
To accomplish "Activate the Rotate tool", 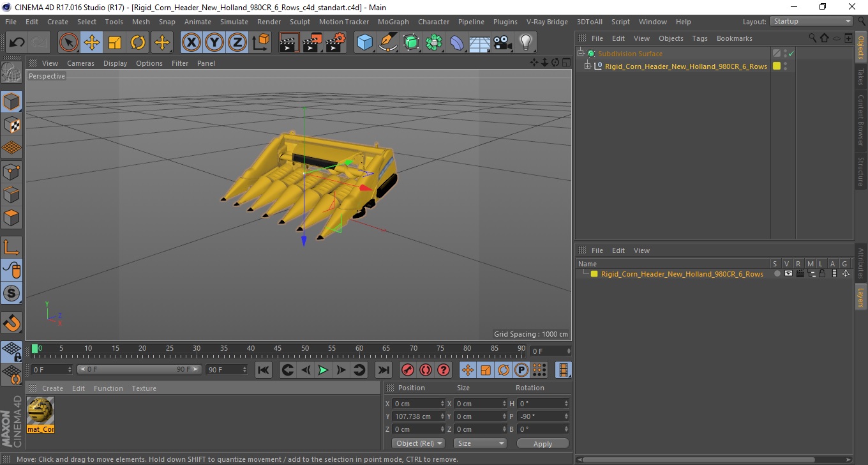I will [x=138, y=43].
